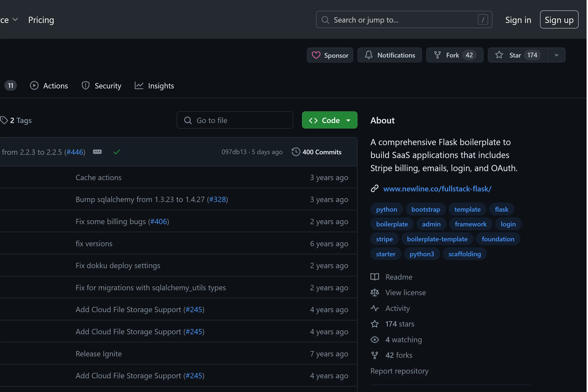
Task: Click the Sign up button
Action: pos(559,20)
